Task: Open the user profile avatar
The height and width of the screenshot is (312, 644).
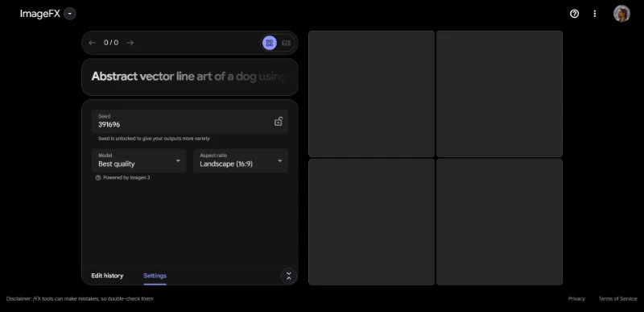Action: pos(621,14)
